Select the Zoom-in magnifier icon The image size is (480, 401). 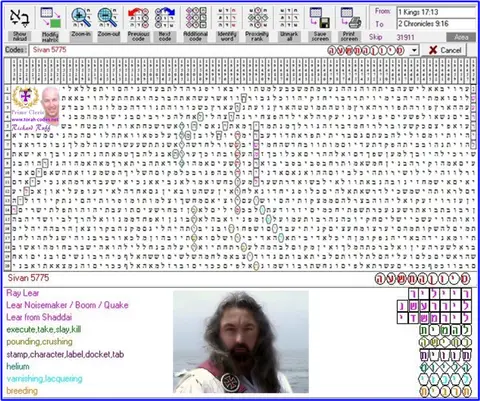81,18
